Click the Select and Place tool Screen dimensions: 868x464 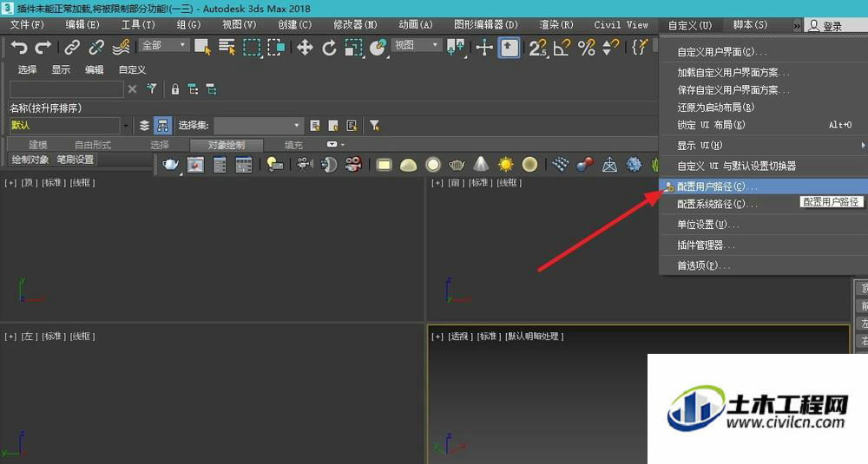[x=378, y=48]
